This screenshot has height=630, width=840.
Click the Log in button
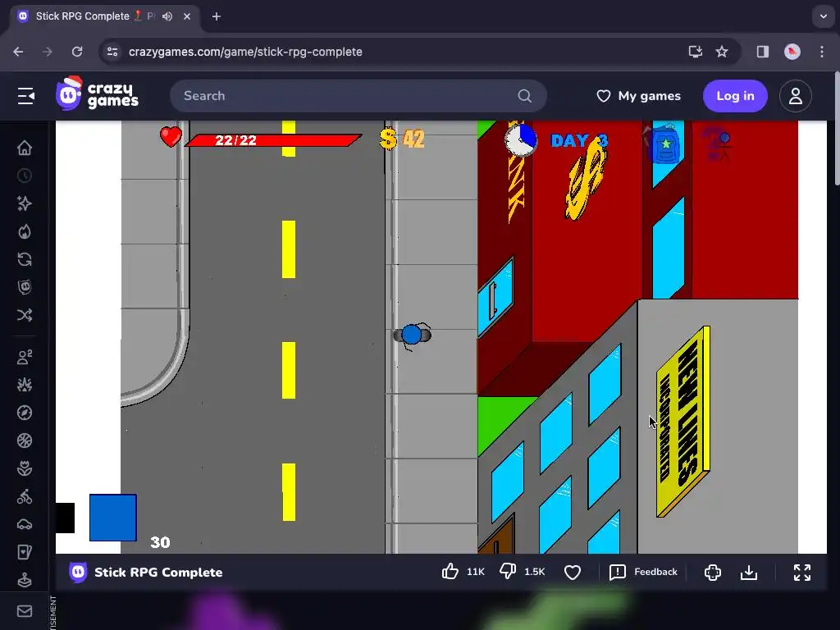coord(735,96)
